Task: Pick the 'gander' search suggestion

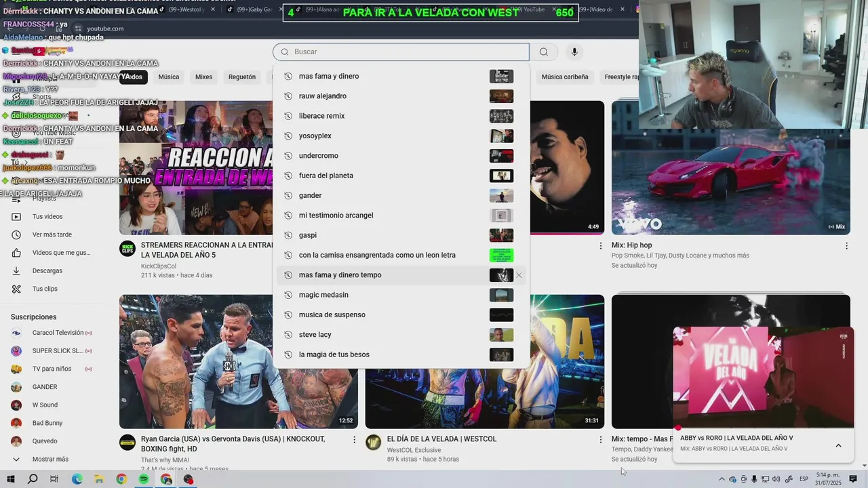Action: tap(401, 196)
